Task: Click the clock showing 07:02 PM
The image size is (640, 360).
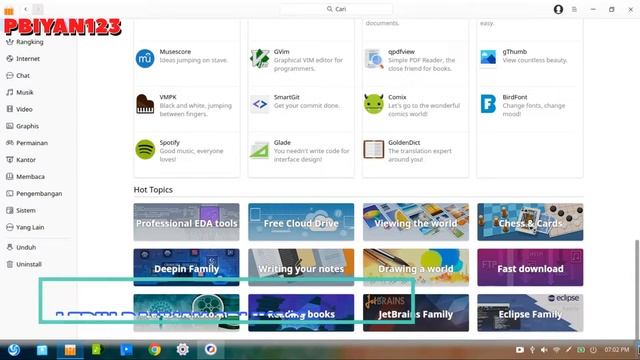Action: (x=617, y=350)
